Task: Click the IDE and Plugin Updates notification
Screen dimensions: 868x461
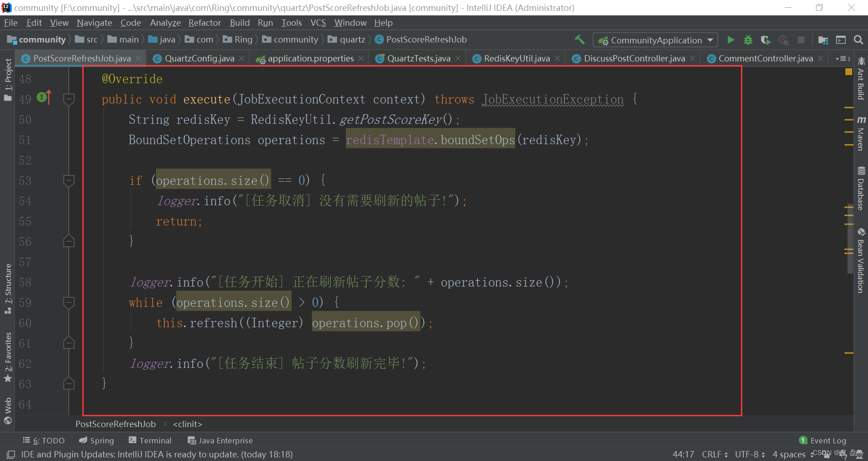Action: [x=157, y=454]
